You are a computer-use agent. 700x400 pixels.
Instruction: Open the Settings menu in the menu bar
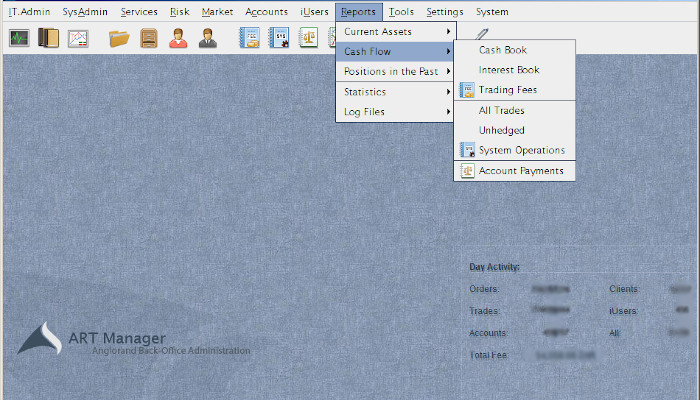pos(444,12)
